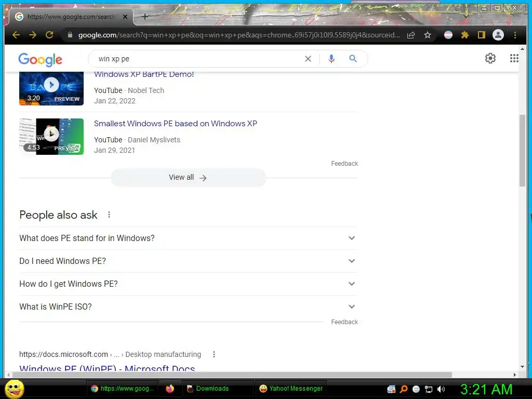Go back to the previous page
The height and width of the screenshot is (399, 532).
point(16,35)
